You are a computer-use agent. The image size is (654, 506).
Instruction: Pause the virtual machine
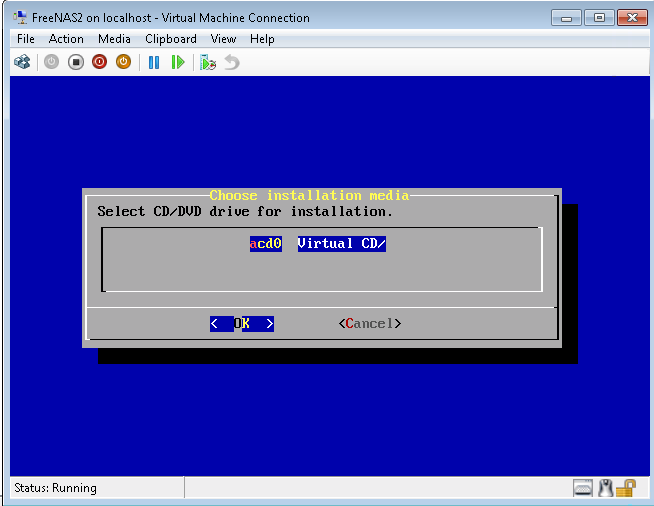(x=154, y=63)
